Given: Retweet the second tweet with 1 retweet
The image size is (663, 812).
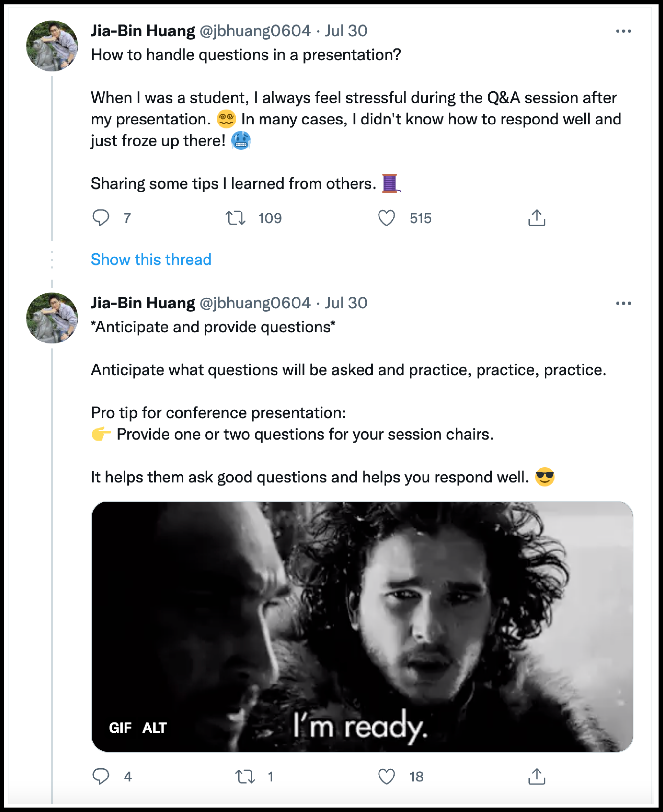Looking at the screenshot, I should point(245,776).
